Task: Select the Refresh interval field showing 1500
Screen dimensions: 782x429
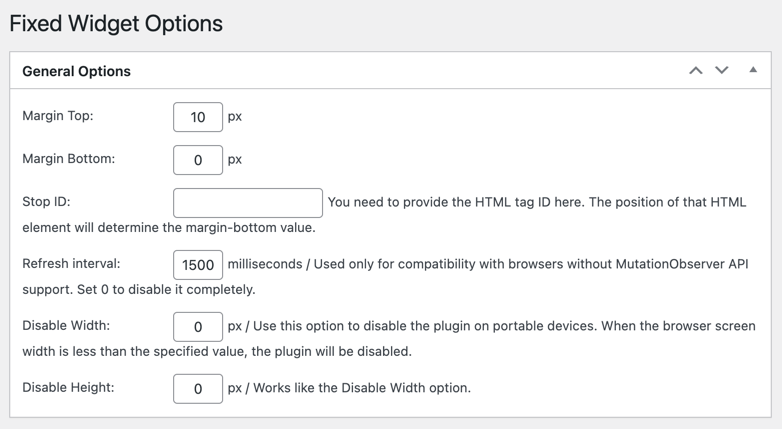Action: pos(198,265)
